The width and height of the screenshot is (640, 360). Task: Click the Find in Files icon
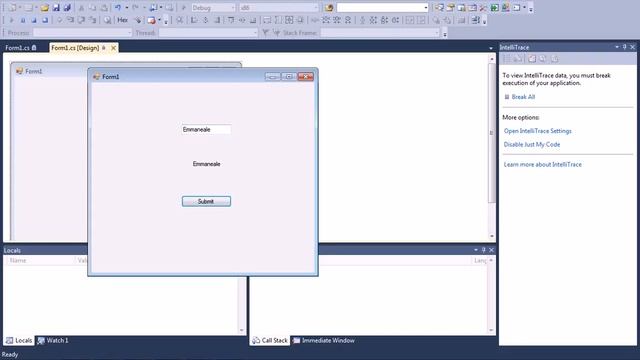pyautogui.click(x=329, y=8)
